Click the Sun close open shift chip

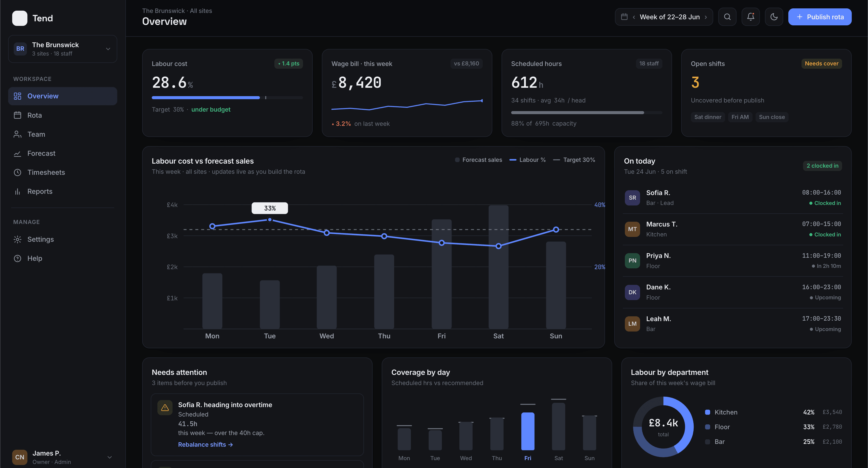(x=772, y=117)
